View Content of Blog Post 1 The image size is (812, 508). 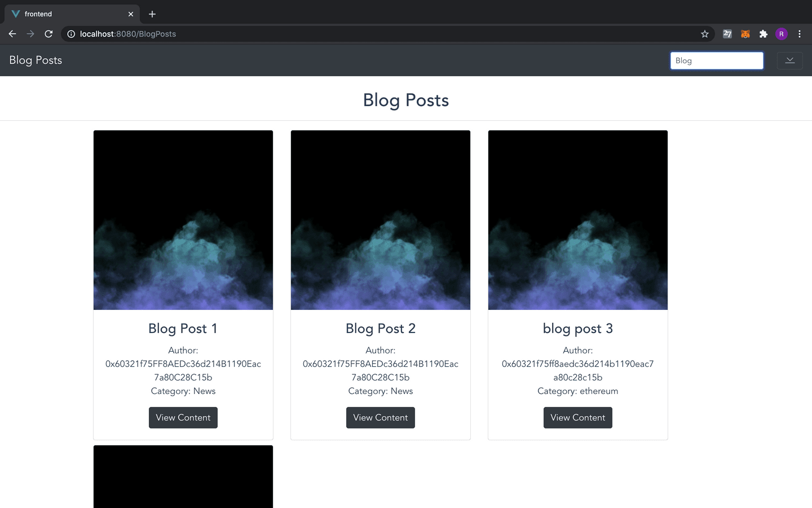pyautogui.click(x=183, y=418)
